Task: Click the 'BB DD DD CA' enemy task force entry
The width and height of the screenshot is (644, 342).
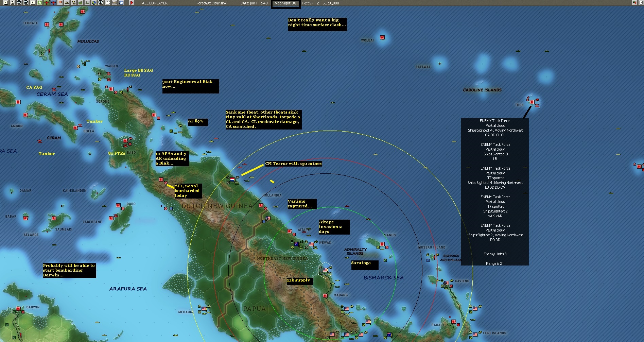Action: (495, 187)
